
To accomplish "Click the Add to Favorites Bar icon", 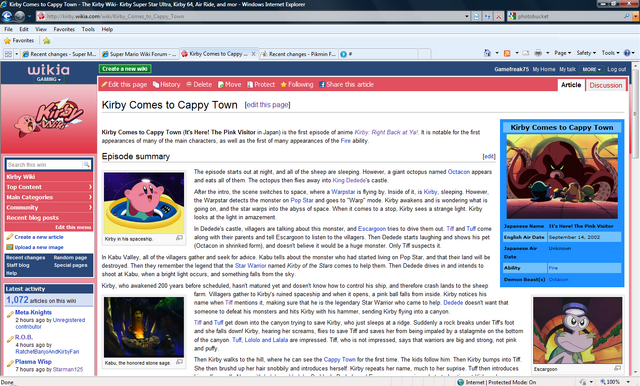I will pos(47,41).
